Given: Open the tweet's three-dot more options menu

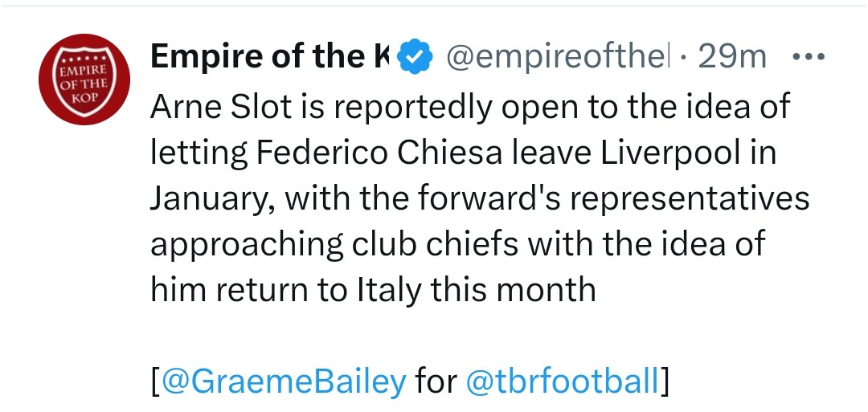Looking at the screenshot, I should [807, 57].
